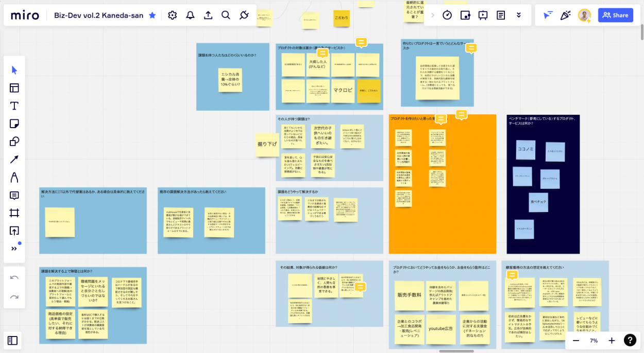The width and height of the screenshot is (644, 353).
Task: Open the Templates tool
Action: click(x=14, y=88)
